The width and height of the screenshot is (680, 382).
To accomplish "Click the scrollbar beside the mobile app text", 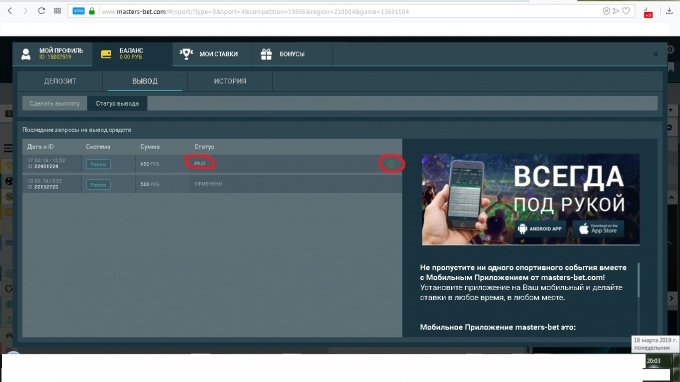I will click(x=638, y=280).
